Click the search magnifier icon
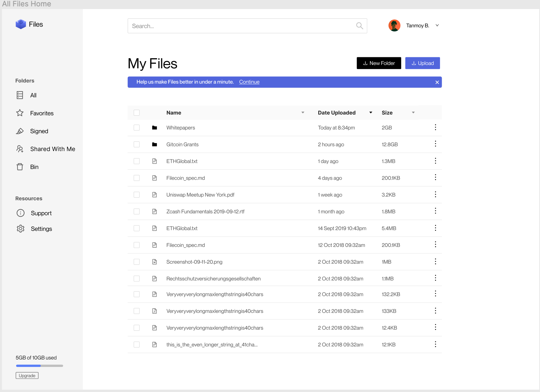This screenshot has width=540, height=392. click(359, 26)
